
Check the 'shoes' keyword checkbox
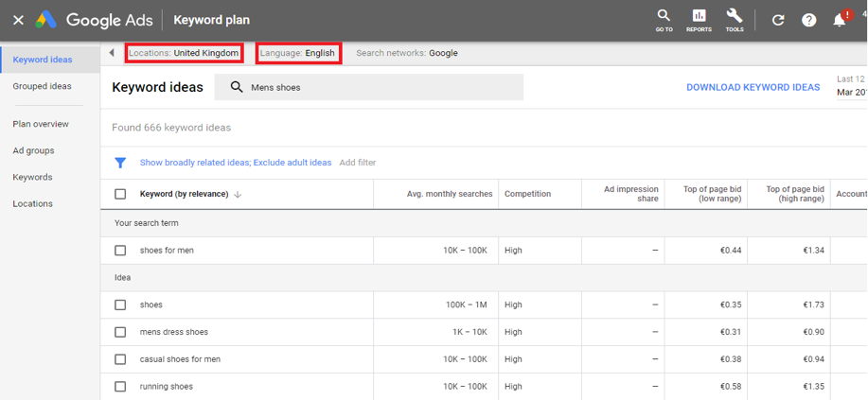pyautogui.click(x=120, y=304)
